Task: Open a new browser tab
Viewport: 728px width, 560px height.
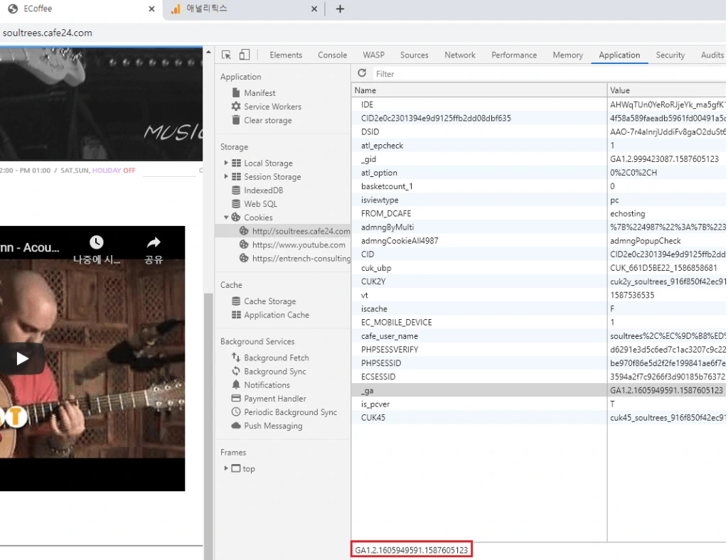Action: [340, 9]
